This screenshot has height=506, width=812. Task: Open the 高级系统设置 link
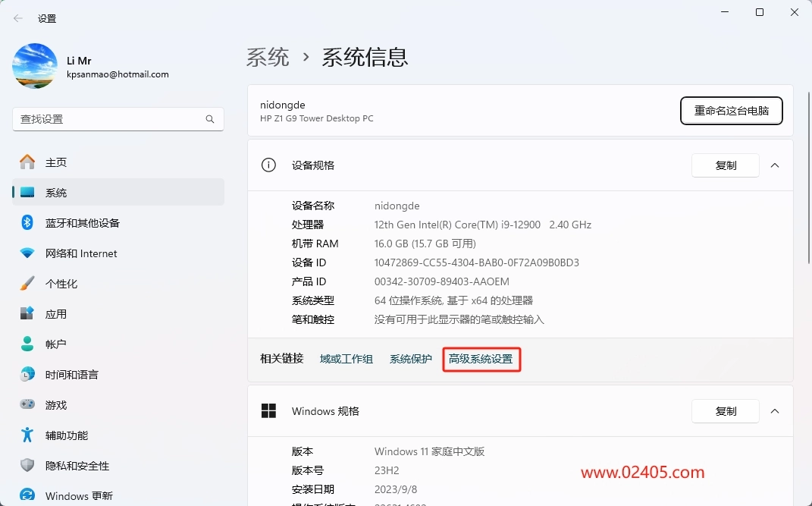pos(481,359)
